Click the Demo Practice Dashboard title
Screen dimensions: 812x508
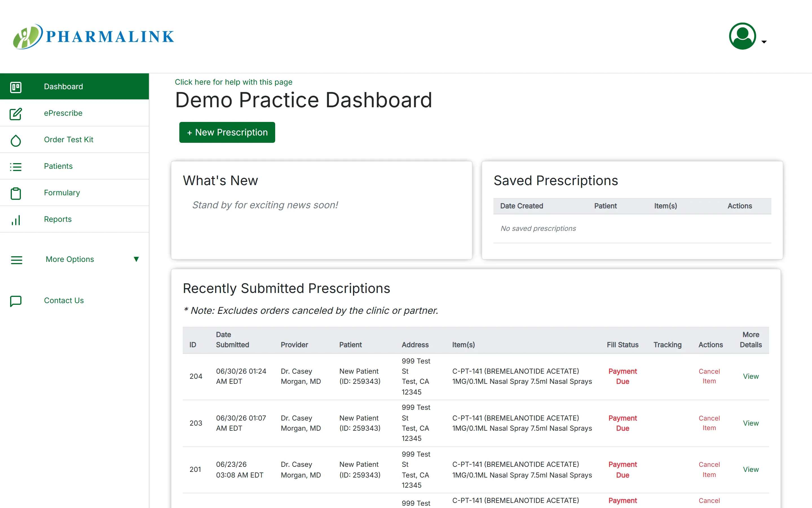click(x=303, y=100)
